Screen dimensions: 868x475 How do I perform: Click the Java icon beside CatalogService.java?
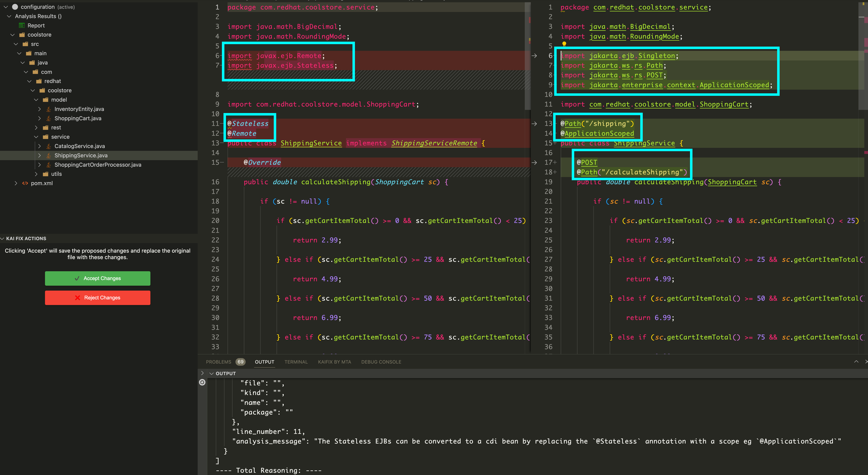(48, 146)
